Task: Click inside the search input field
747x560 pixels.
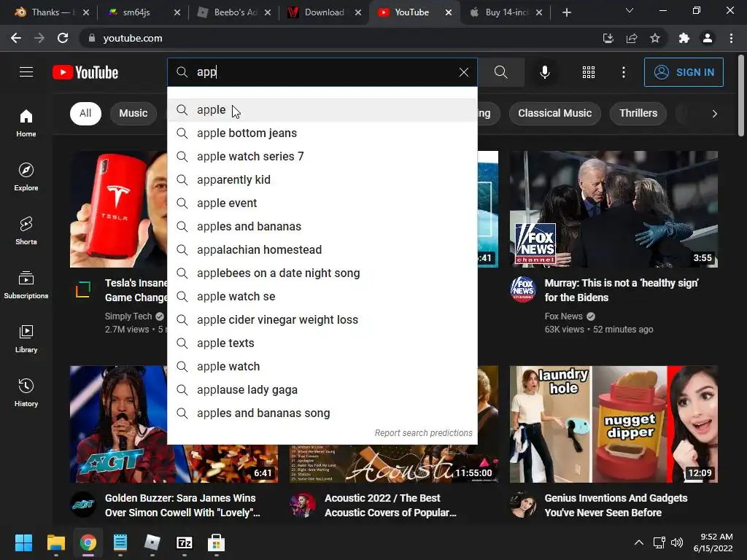Action: (324, 72)
